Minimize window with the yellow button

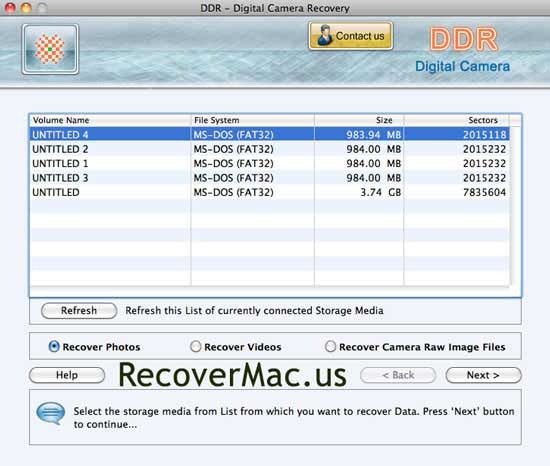26,8
